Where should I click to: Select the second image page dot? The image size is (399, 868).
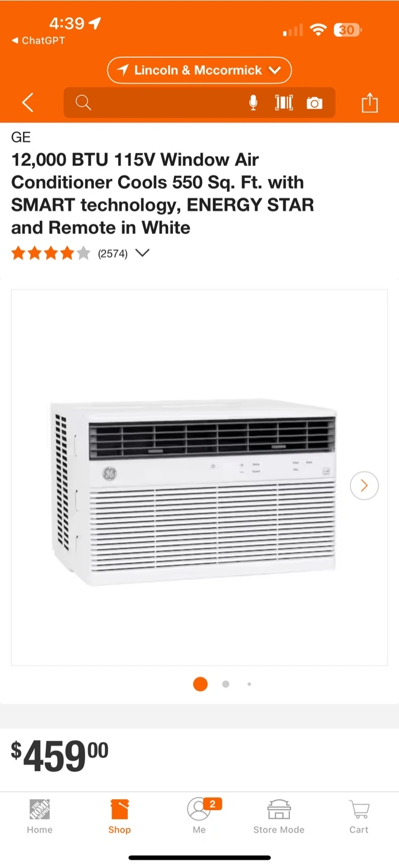coord(225,684)
